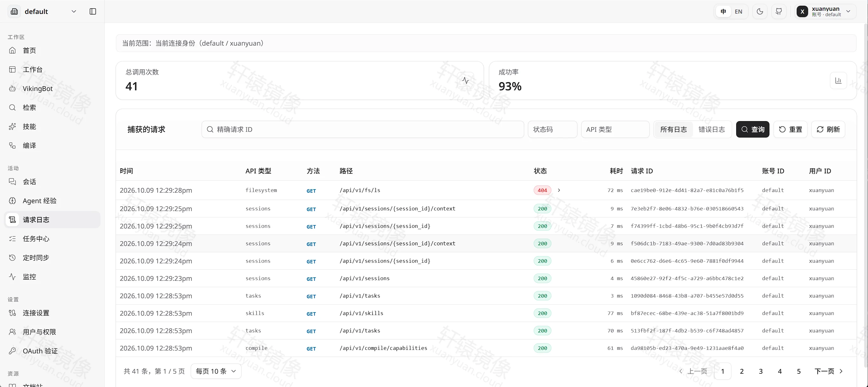Go to page 2
Screen dimensions: 868x387
[x=742, y=371]
